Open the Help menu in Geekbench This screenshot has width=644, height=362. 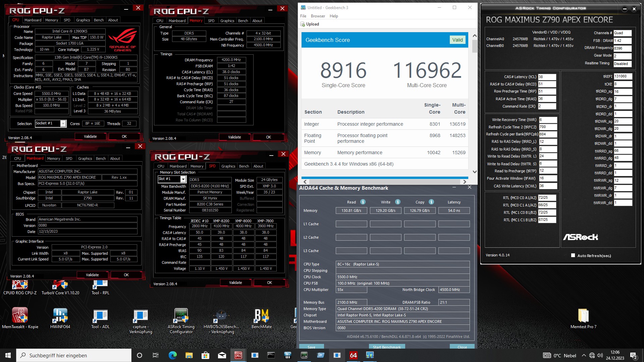[334, 16]
